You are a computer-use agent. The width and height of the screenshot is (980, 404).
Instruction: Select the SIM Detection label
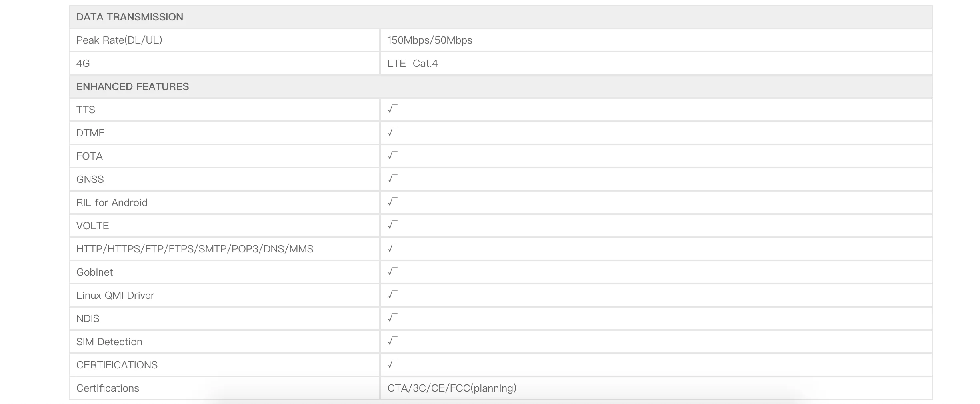tap(109, 342)
